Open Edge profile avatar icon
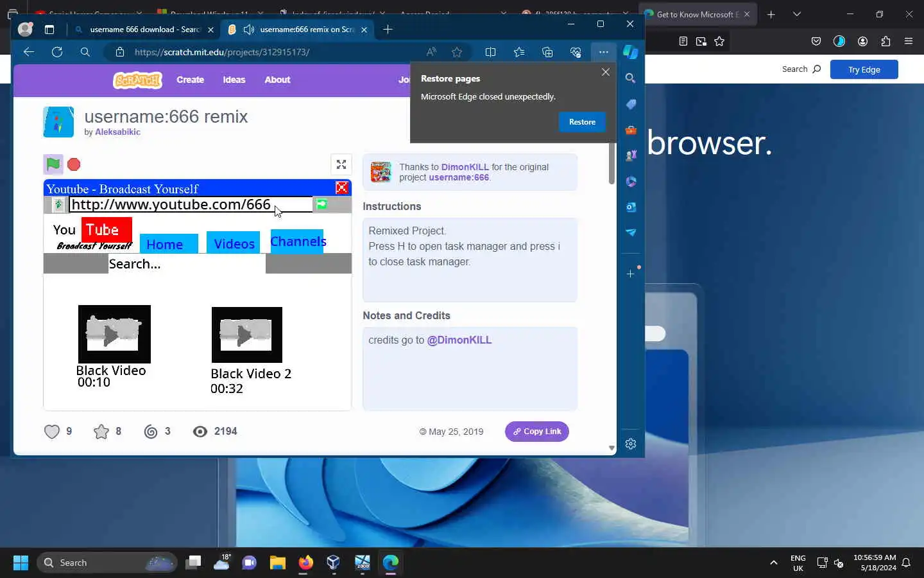Screen dimensions: 924x578 pyautogui.click(x=25, y=29)
